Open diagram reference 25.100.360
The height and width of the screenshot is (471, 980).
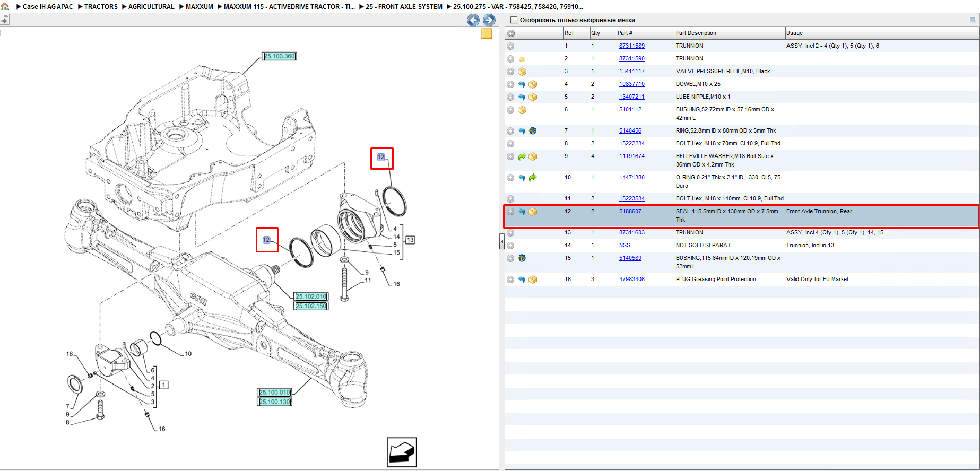click(280, 56)
